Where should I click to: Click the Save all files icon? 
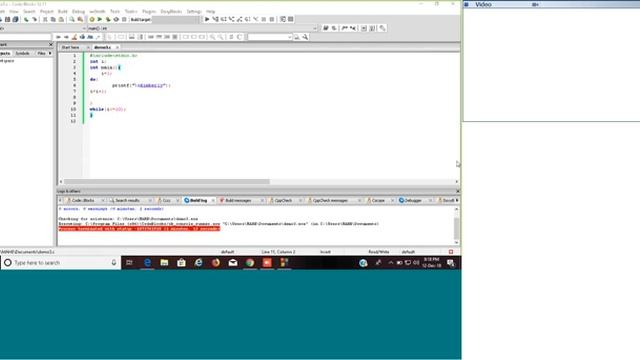click(x=16, y=19)
